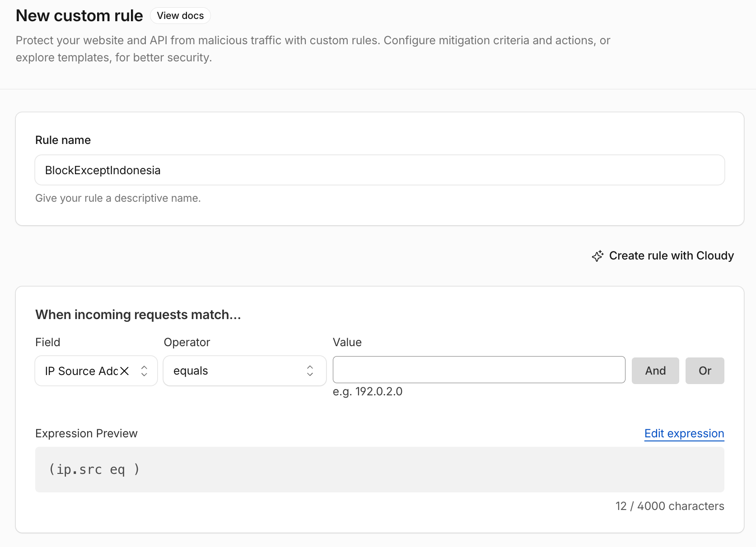Open the View docs link
This screenshot has width=756, height=547.
coord(180,16)
